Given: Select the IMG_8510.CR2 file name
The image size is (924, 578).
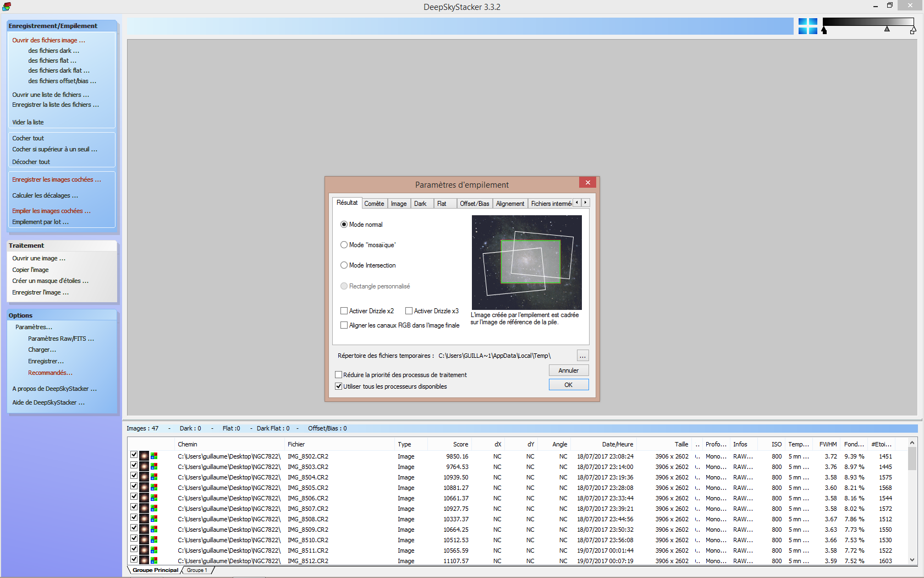Looking at the screenshot, I should pos(308,540).
